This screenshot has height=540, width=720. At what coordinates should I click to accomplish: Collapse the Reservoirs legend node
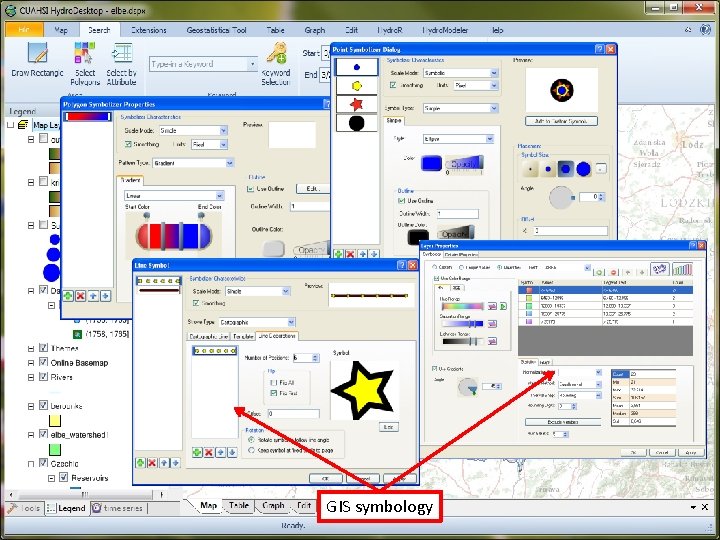coord(52,478)
